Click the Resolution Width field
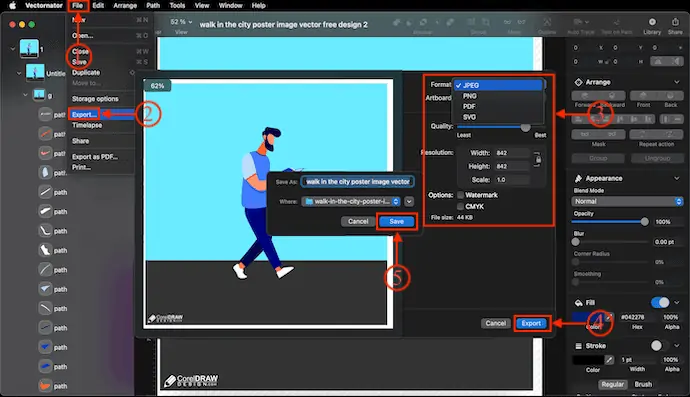The width and height of the screenshot is (690, 397). [x=512, y=153]
